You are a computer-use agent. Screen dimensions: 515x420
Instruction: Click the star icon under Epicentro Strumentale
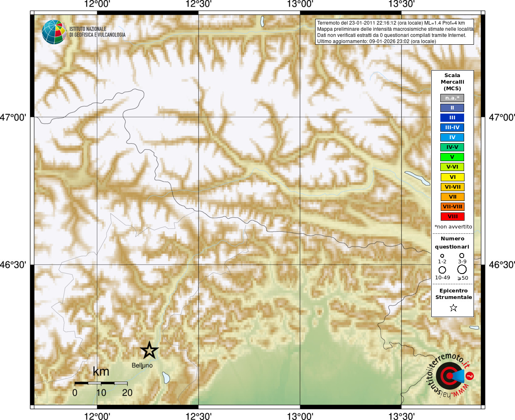point(453,308)
